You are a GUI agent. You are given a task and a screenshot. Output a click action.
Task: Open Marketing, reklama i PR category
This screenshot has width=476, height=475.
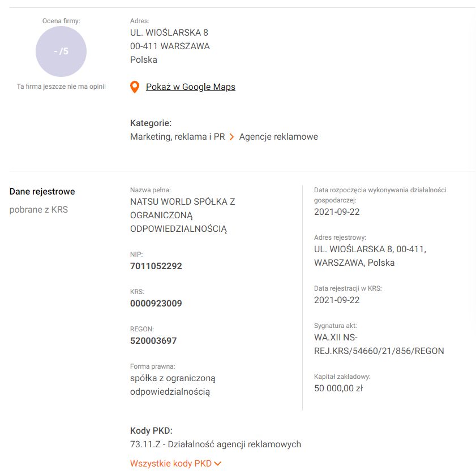tap(177, 137)
